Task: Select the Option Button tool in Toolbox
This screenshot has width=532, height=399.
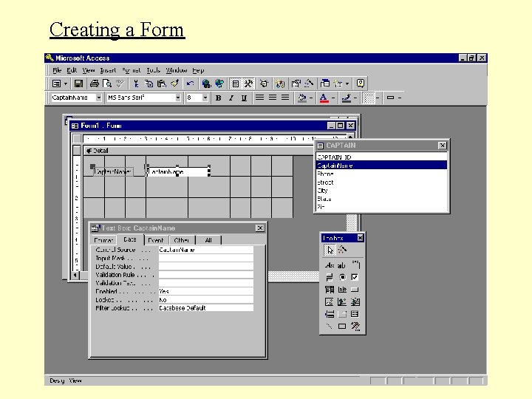Action: (342, 278)
